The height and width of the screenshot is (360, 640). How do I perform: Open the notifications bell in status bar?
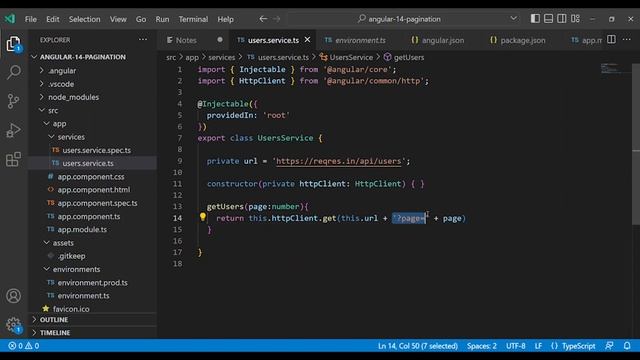click(627, 346)
